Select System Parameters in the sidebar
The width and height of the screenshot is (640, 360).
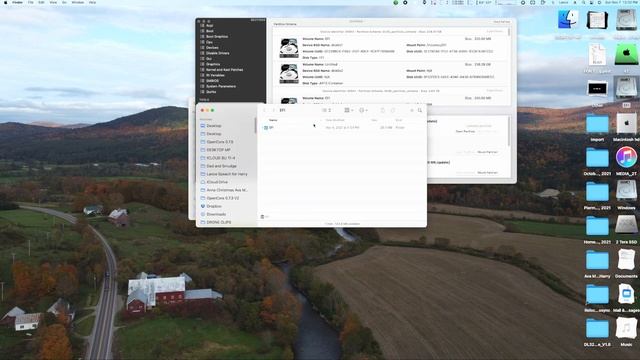click(x=220, y=86)
